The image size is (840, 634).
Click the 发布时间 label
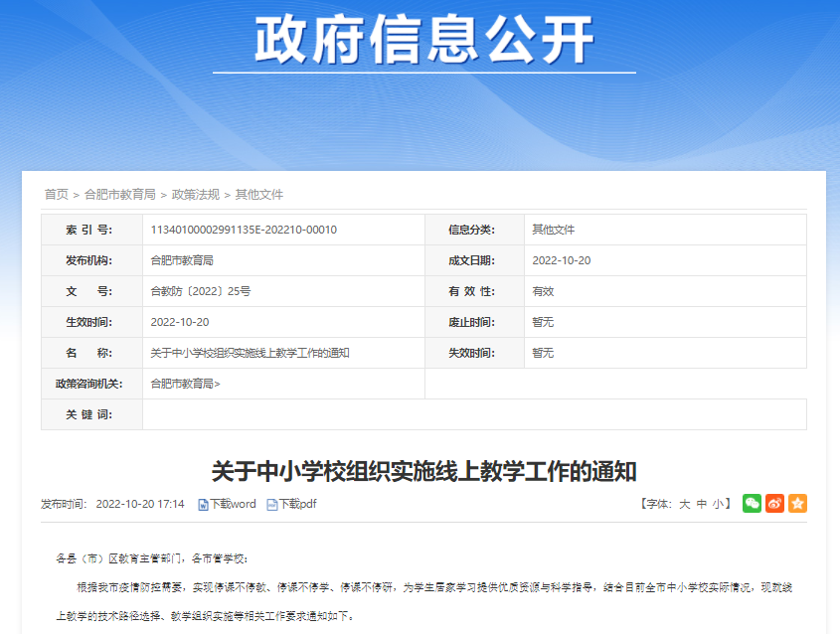[x=64, y=504]
